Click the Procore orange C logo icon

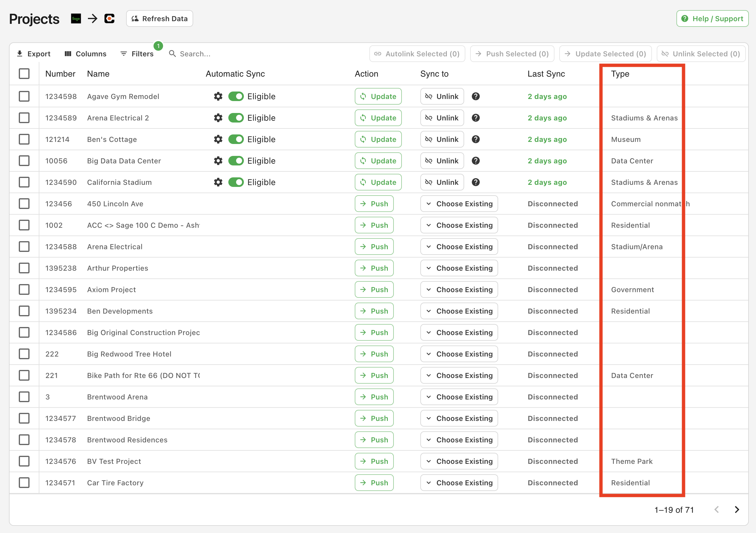point(109,18)
